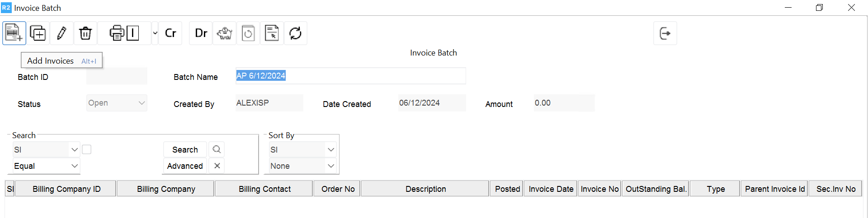Toggle the checkbox in the Search group
This screenshot has height=218, width=868.
tap(87, 149)
